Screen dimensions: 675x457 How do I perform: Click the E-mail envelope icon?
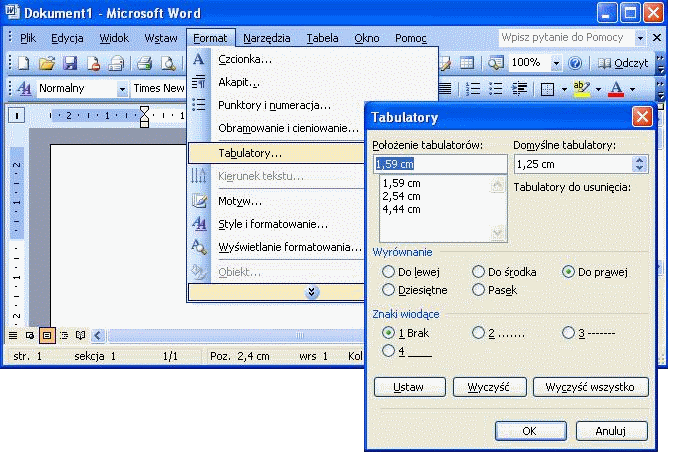coord(116,63)
